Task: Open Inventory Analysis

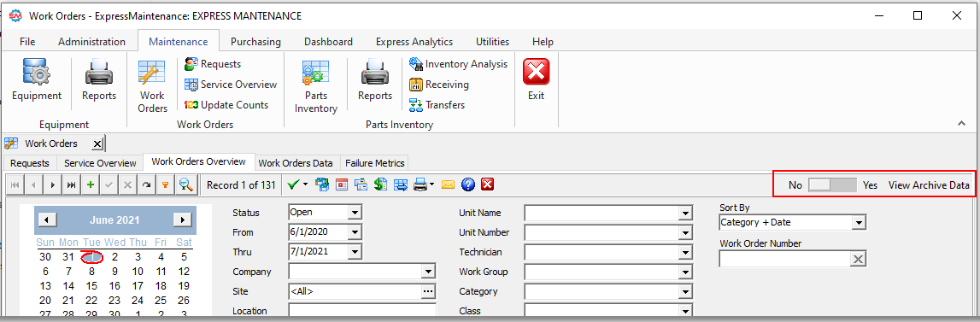Action: click(x=458, y=64)
